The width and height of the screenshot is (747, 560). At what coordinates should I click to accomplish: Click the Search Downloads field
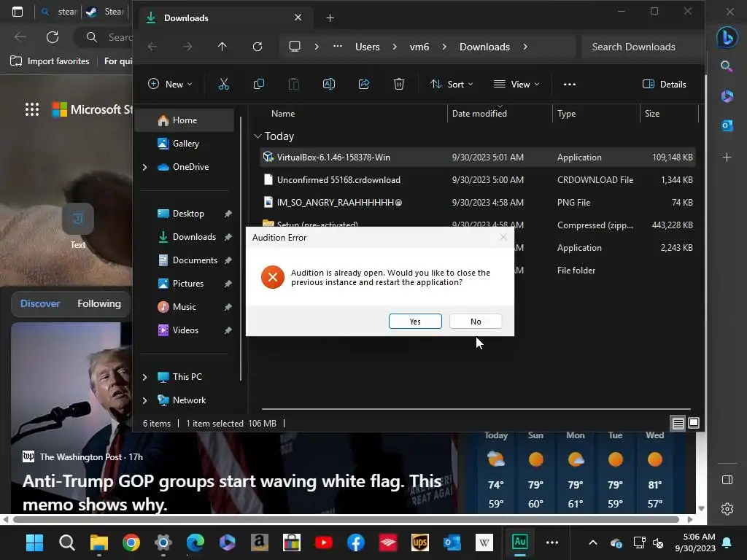[x=640, y=47]
